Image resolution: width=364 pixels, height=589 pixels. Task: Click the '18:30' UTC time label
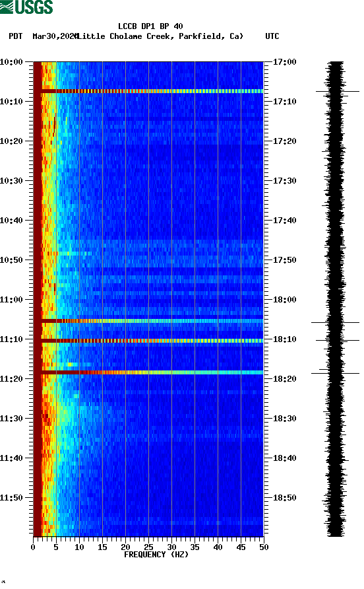pyautogui.click(x=284, y=419)
